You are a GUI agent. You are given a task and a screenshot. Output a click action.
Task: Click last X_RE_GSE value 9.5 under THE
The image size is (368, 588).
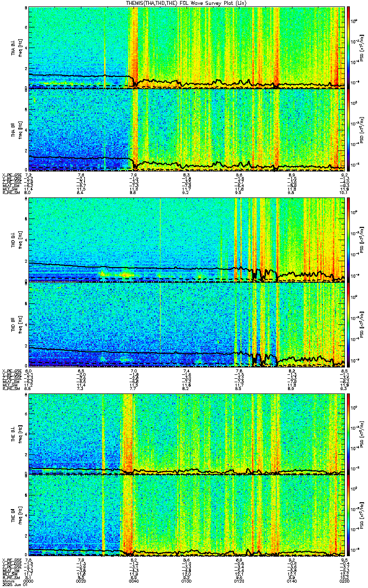pyautogui.click(x=344, y=560)
